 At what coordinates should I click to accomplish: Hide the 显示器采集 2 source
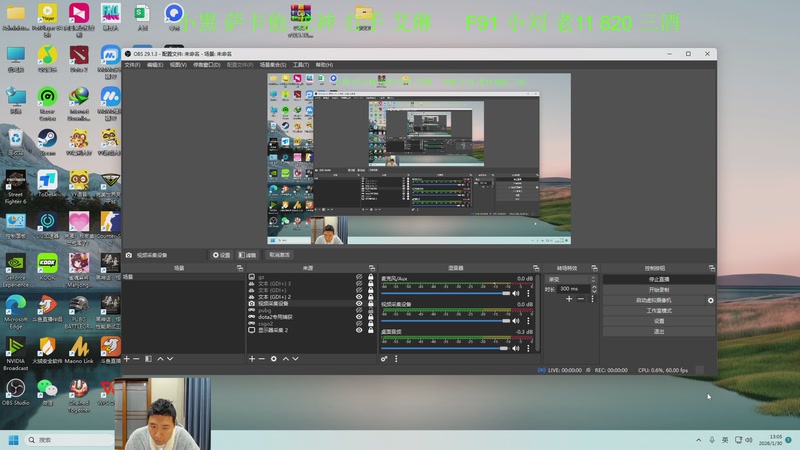point(359,330)
